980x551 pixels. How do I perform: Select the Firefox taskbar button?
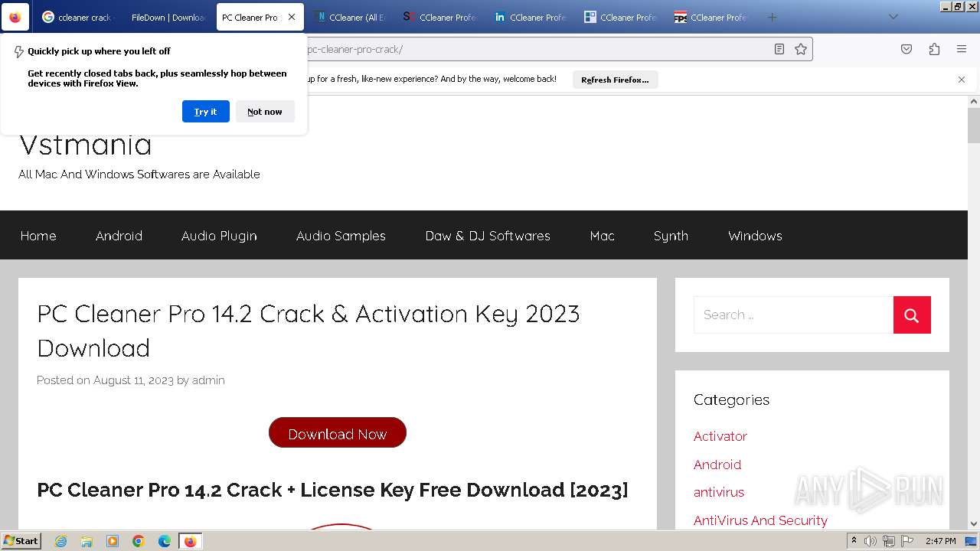(x=191, y=541)
